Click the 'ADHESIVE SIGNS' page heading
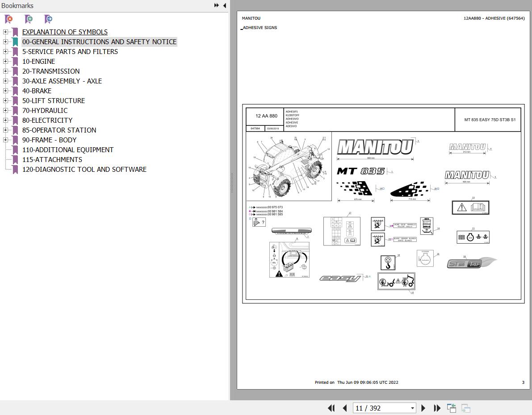 click(260, 28)
